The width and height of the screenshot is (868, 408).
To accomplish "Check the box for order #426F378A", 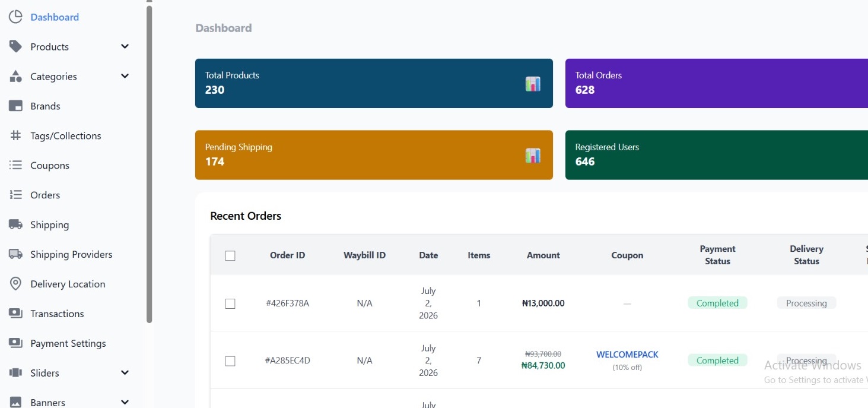I will tap(230, 303).
